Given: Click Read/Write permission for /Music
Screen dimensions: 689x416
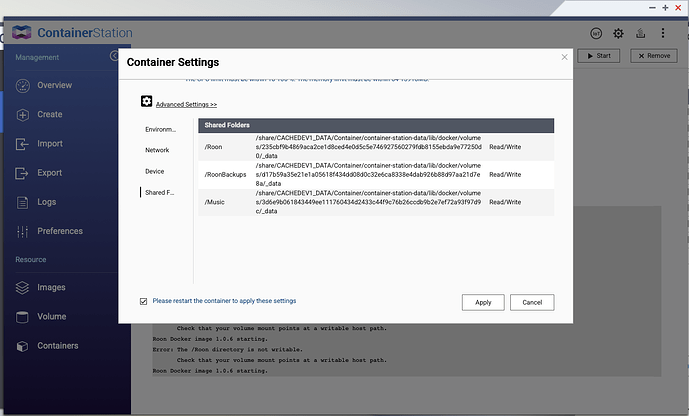Looking at the screenshot, I should pyautogui.click(x=505, y=202).
